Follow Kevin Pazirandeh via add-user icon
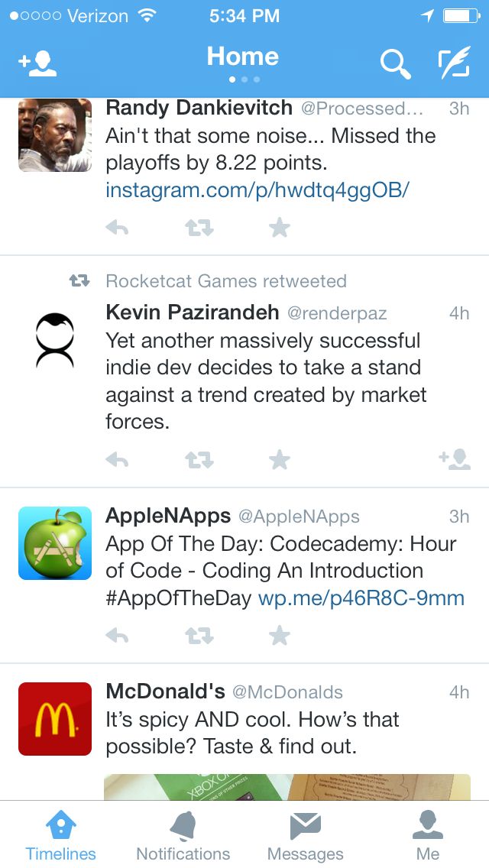Image resolution: width=489 pixels, height=868 pixels. pos(455,459)
